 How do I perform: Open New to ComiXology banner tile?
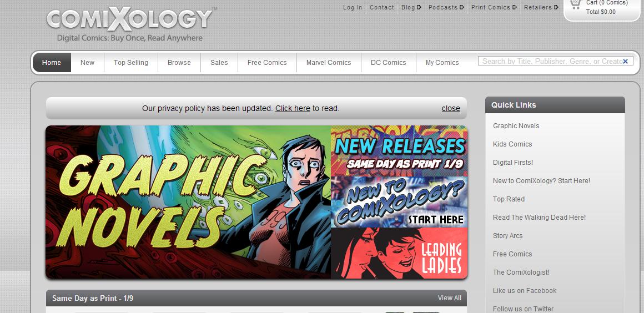coord(399,202)
